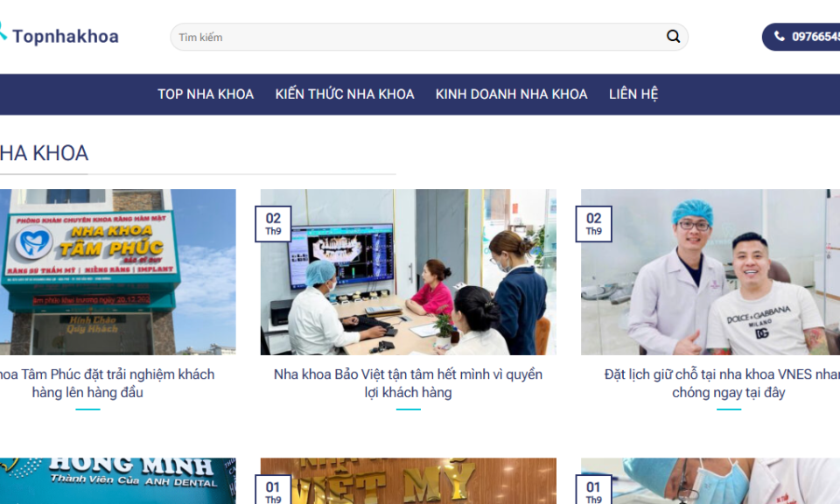Click the phone icon in call button
This screenshot has height=504, width=840.
780,36
